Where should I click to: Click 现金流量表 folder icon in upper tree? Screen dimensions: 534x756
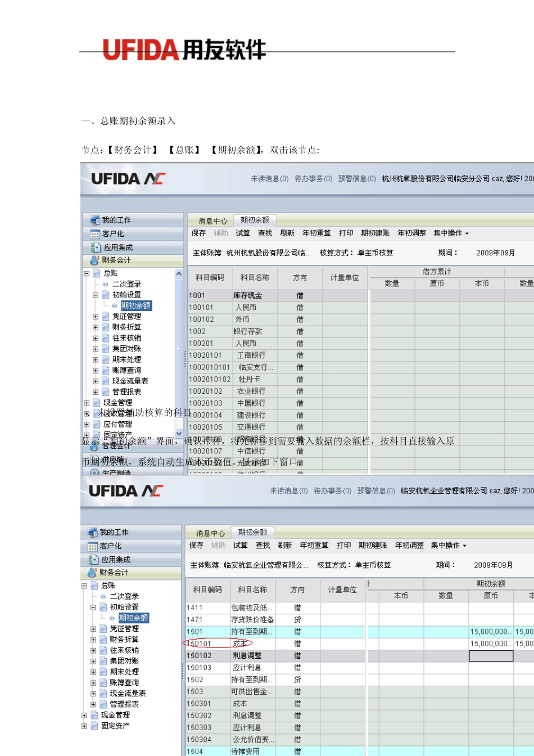click(106, 381)
